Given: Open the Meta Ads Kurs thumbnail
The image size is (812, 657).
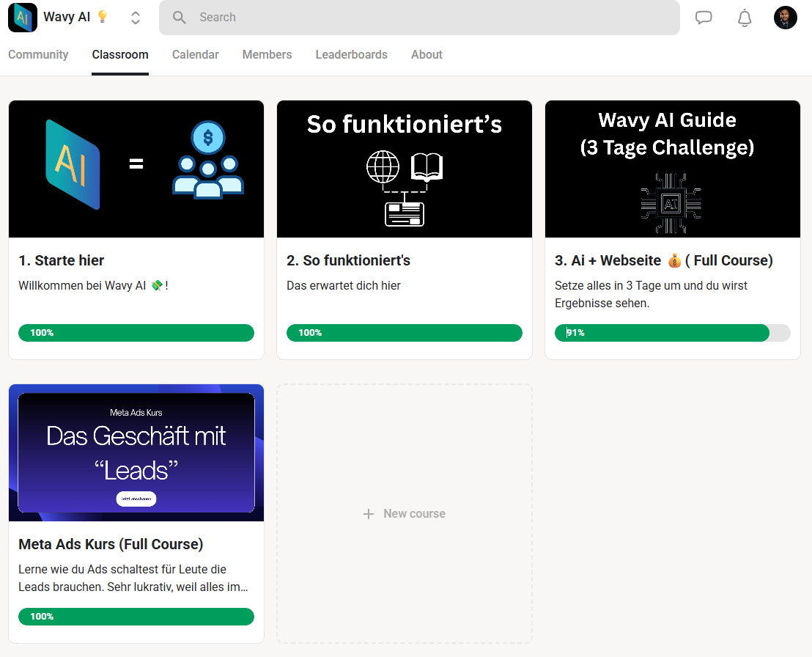Looking at the screenshot, I should coord(136,453).
